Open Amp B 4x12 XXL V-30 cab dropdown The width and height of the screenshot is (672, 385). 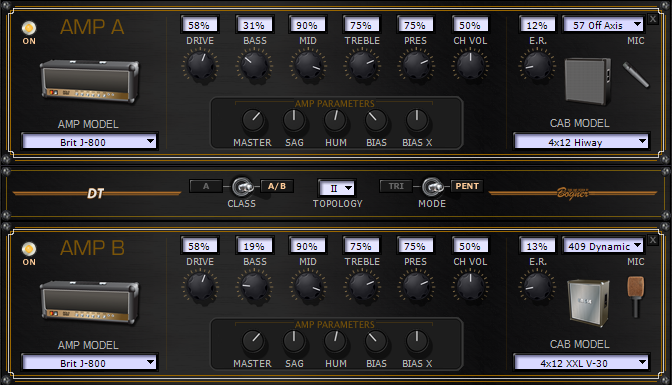point(581,363)
